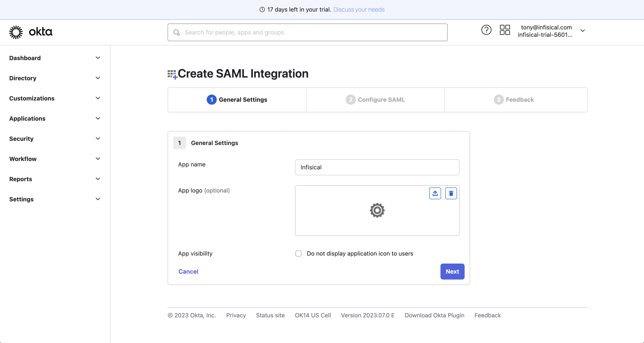Select Reports in the sidebar
Viewport: 644px width, 343px height.
[x=21, y=179]
